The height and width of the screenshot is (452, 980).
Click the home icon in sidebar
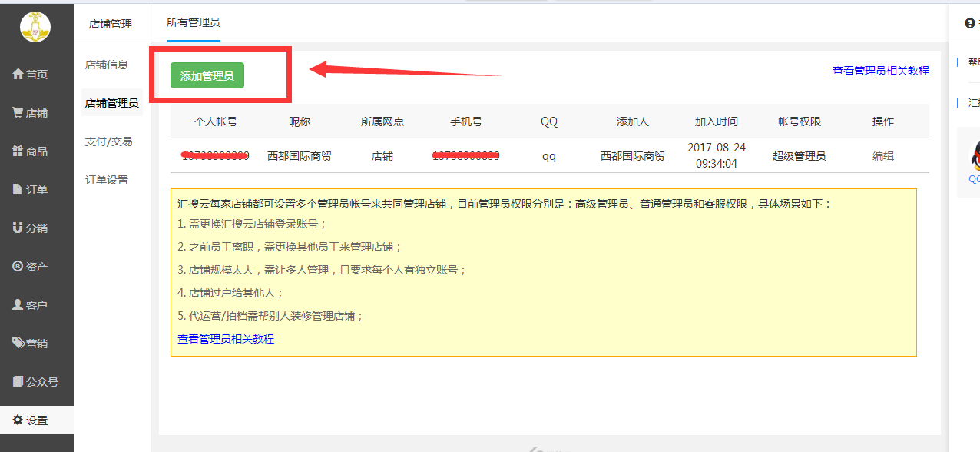tap(18, 75)
